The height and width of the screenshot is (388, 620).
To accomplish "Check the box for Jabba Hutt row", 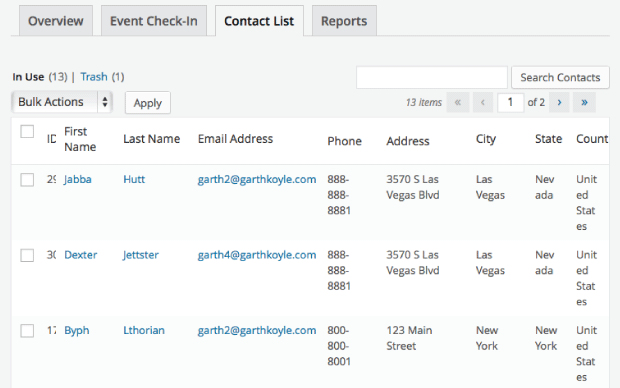I will pos(27,180).
